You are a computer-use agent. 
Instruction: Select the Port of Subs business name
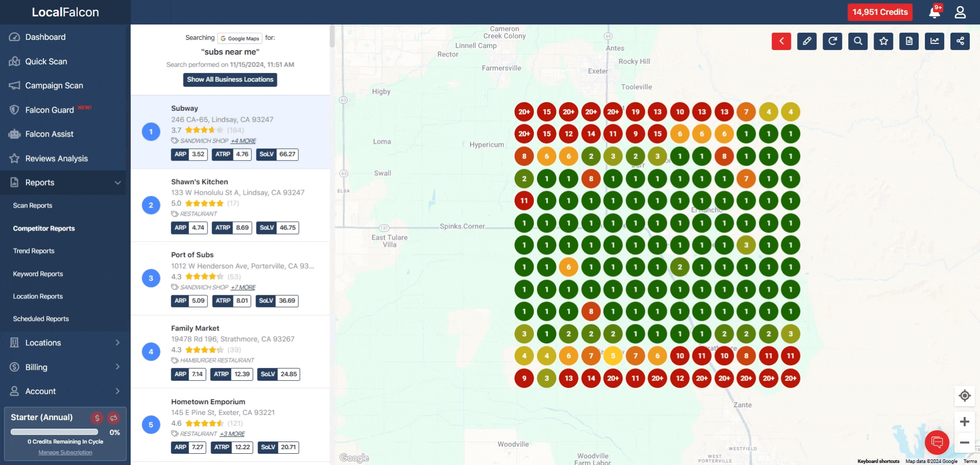point(192,255)
